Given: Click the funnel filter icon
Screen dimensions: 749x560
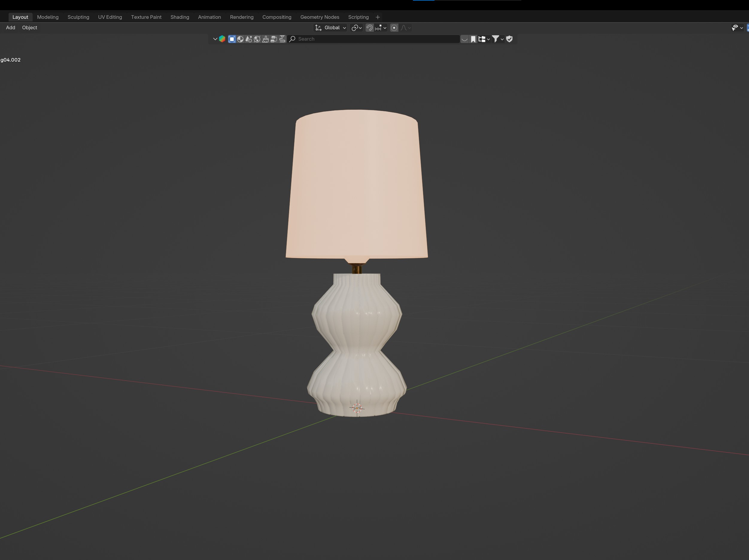Looking at the screenshot, I should [495, 39].
